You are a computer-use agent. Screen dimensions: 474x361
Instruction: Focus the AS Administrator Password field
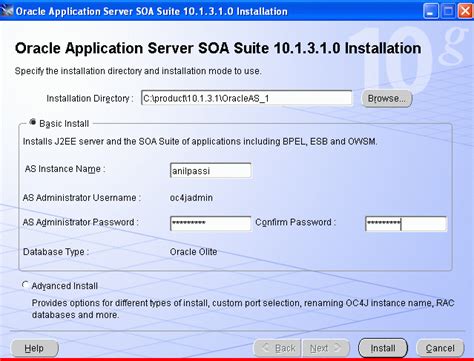210,223
